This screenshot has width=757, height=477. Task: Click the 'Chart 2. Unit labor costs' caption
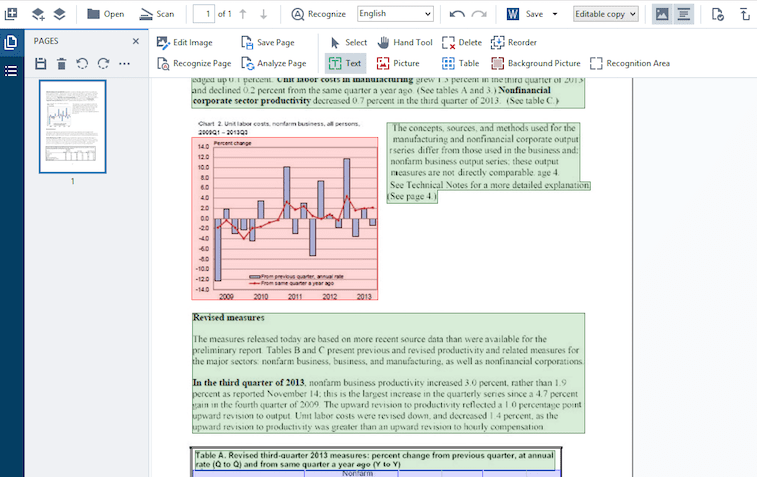(279, 127)
